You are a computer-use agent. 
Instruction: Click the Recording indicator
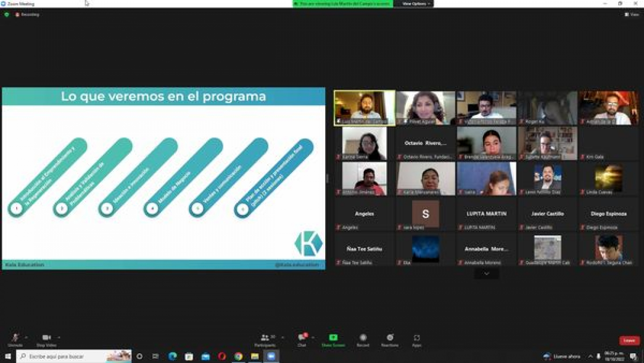(x=27, y=15)
